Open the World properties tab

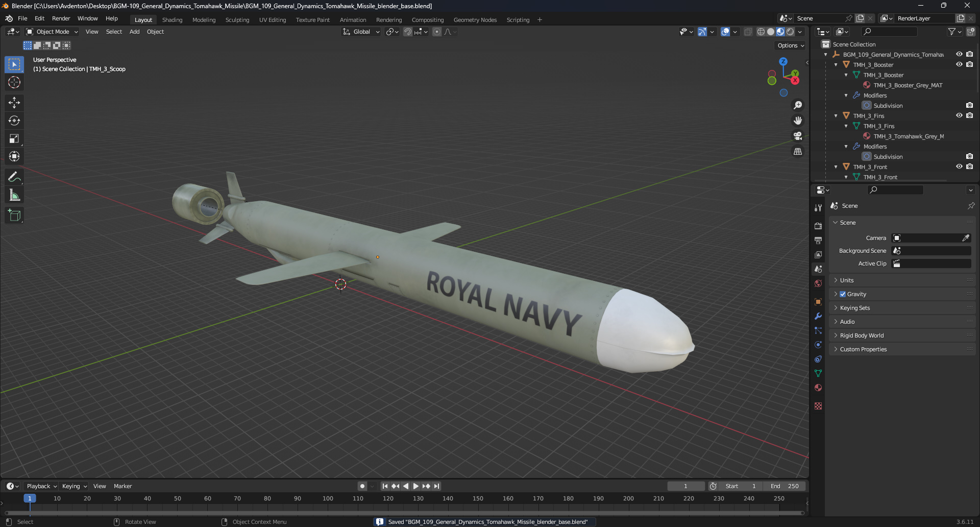pyautogui.click(x=818, y=283)
